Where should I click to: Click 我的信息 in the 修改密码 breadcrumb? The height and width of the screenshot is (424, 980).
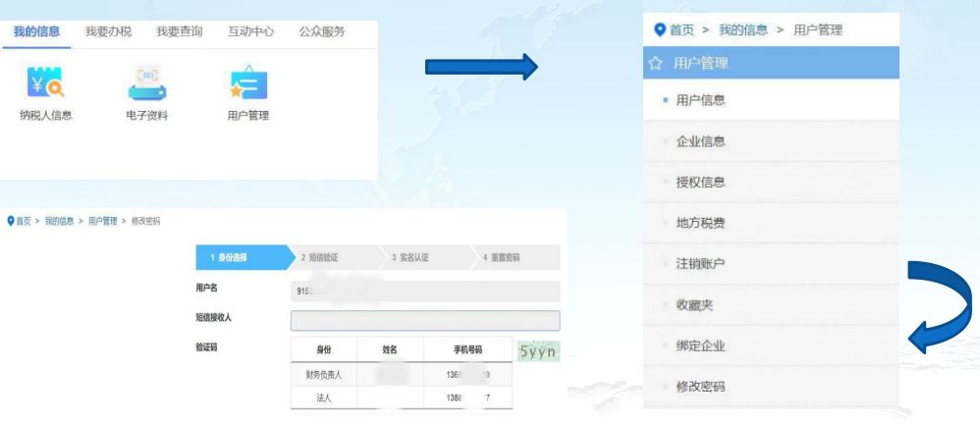click(59, 221)
